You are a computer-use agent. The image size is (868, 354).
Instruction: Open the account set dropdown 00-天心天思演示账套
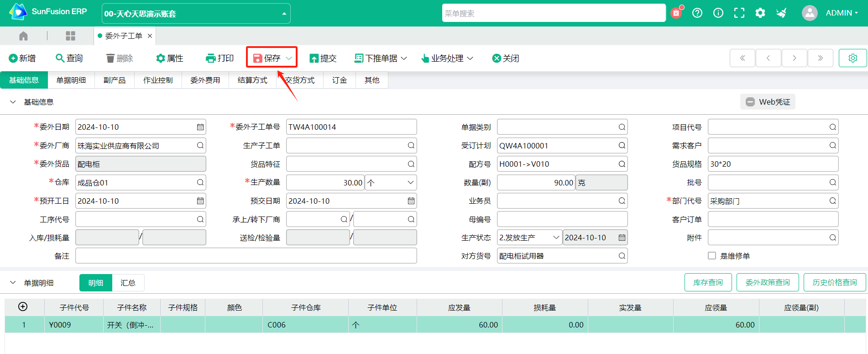(196, 14)
